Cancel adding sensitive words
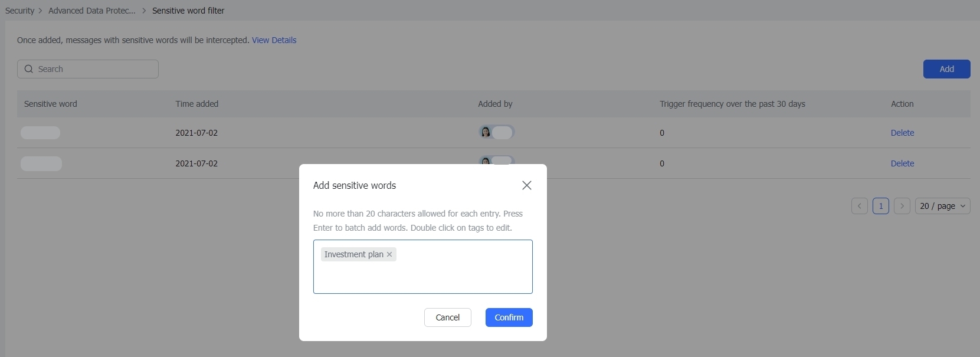 [x=447, y=317]
